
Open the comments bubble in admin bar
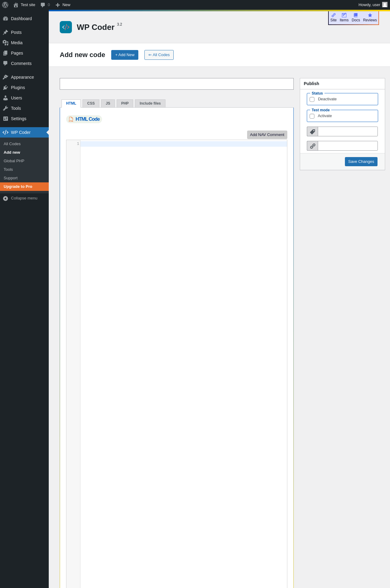pos(43,5)
